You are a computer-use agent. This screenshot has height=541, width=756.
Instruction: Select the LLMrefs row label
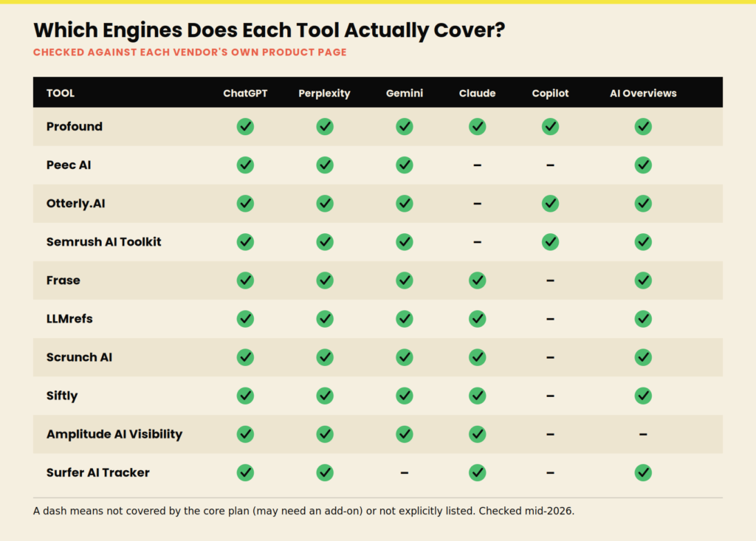tap(69, 319)
